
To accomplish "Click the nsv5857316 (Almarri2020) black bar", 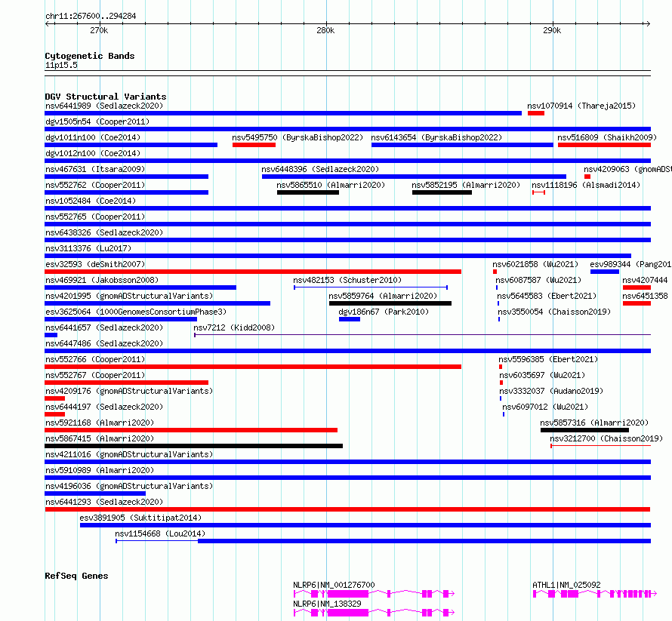I will (x=584, y=430).
